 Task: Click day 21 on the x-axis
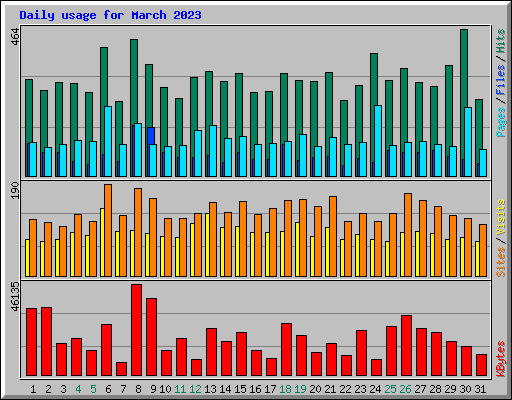tap(330, 389)
